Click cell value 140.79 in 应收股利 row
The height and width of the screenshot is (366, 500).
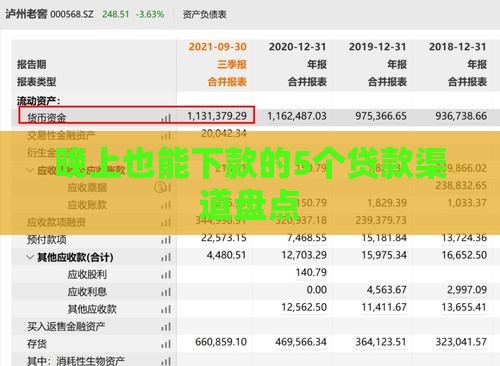[x=311, y=272]
